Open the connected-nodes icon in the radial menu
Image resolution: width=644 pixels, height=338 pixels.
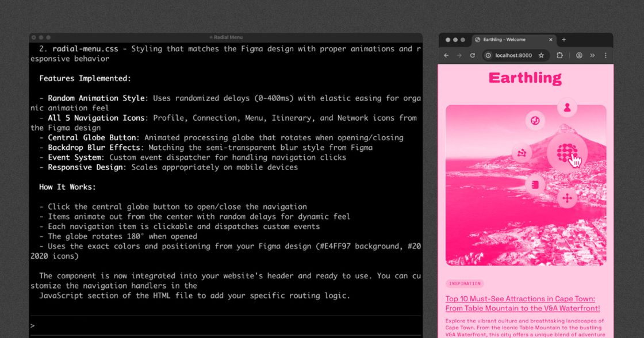(522, 153)
